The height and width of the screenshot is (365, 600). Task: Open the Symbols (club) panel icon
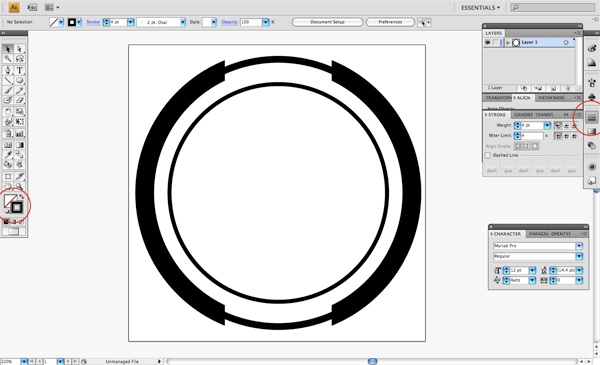tap(592, 96)
